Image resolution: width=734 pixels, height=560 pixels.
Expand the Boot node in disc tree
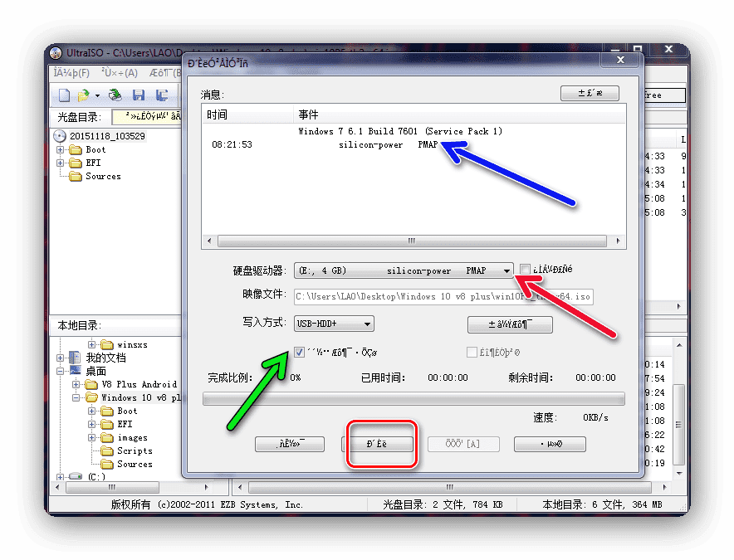click(x=60, y=149)
